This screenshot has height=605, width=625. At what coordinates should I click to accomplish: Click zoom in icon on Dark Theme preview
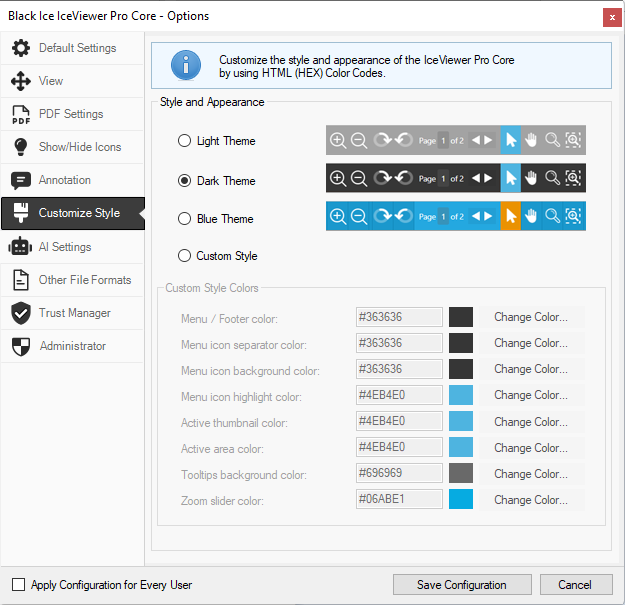click(338, 178)
